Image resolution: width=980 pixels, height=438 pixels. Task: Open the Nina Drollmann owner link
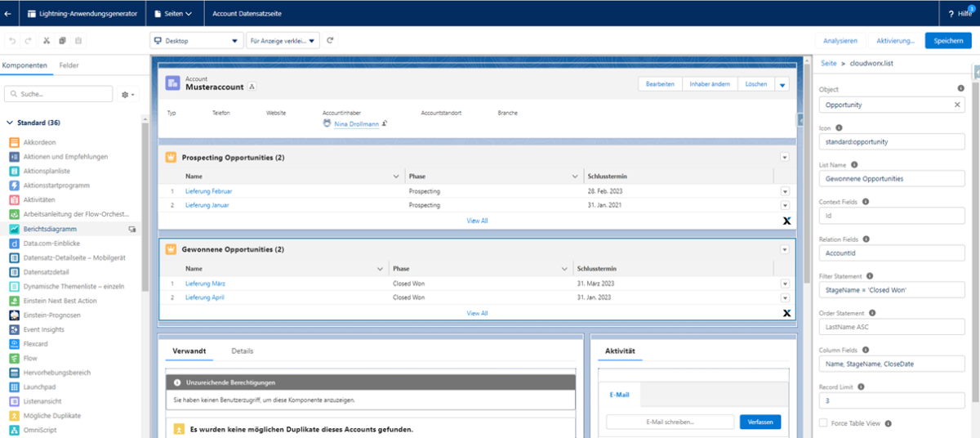(x=356, y=124)
